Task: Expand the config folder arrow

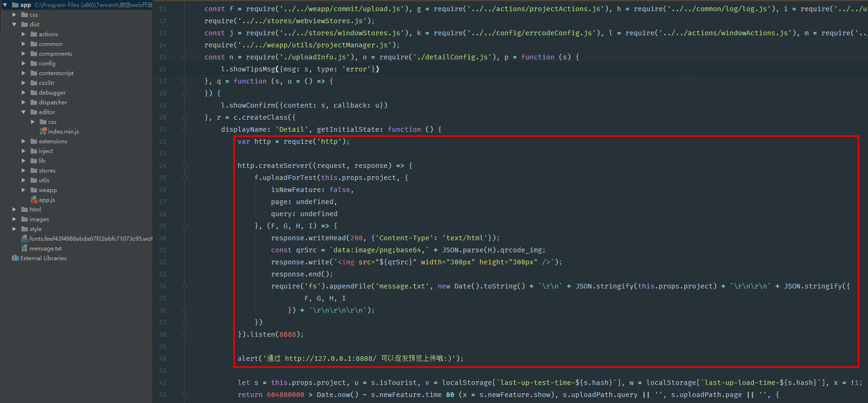Action: coord(24,64)
